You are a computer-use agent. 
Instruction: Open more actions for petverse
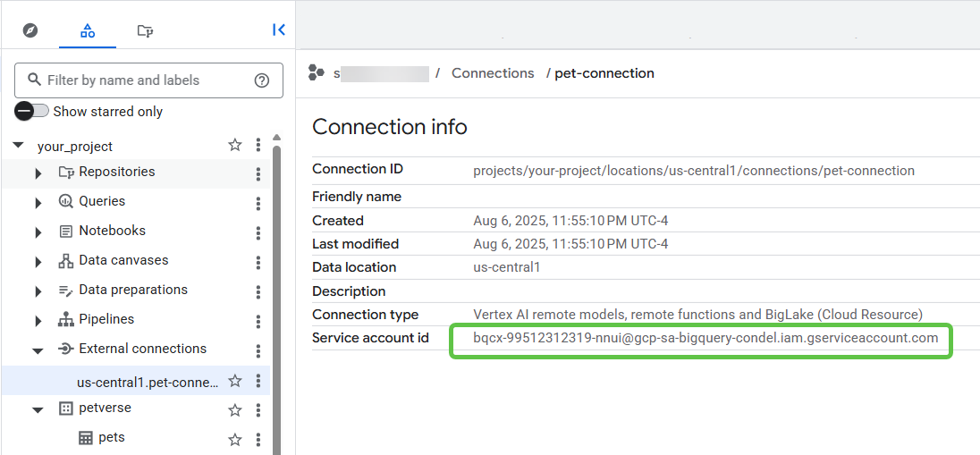[258, 410]
